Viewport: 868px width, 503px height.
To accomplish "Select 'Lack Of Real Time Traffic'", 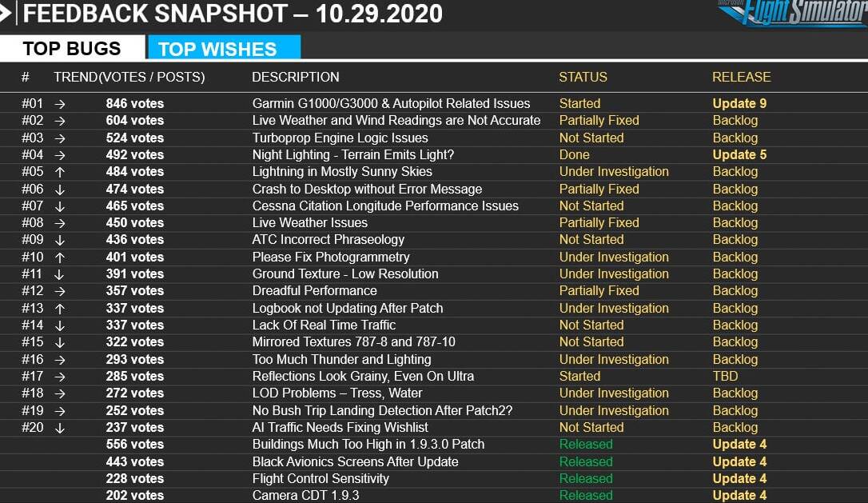I will pyautogui.click(x=324, y=325).
